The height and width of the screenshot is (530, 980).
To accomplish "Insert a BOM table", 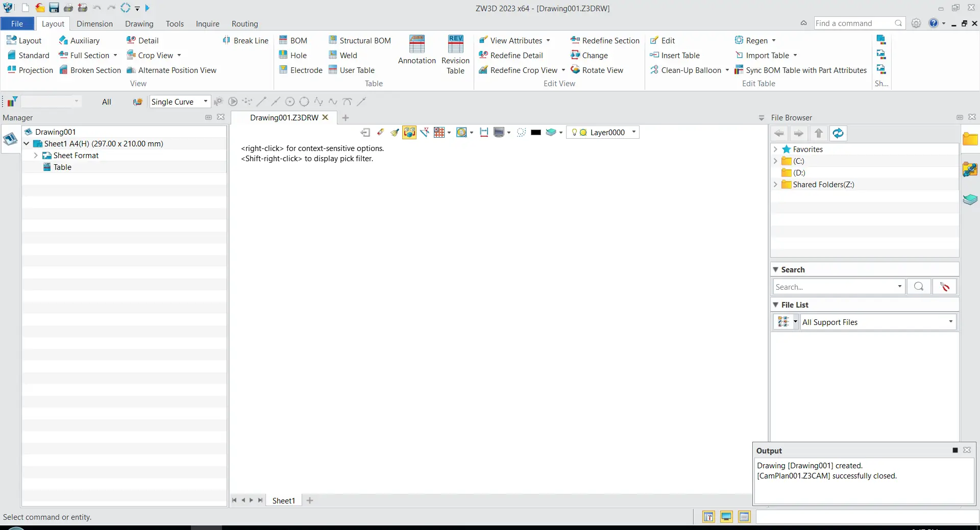I will (x=293, y=40).
